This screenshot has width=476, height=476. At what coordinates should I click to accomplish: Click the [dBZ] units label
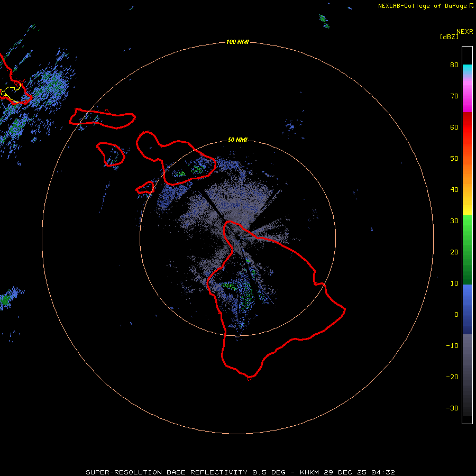[449, 37]
